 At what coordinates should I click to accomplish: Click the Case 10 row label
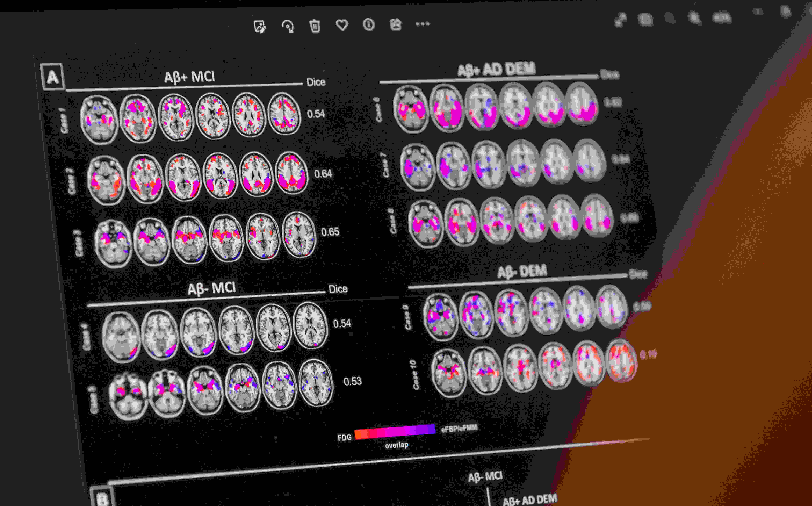(415, 375)
